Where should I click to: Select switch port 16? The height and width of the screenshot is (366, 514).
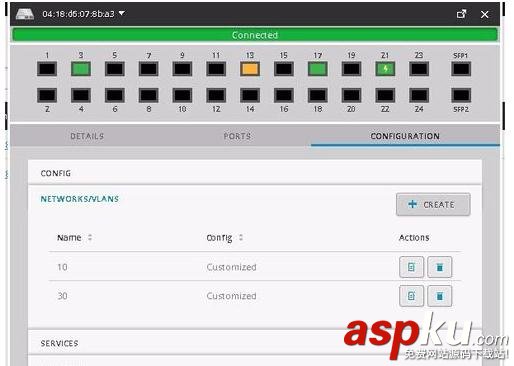pos(284,95)
